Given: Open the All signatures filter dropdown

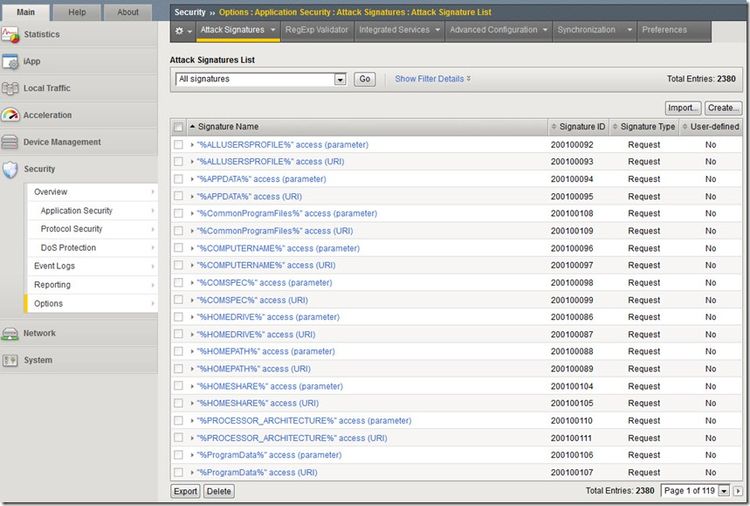Looking at the screenshot, I should (340, 79).
